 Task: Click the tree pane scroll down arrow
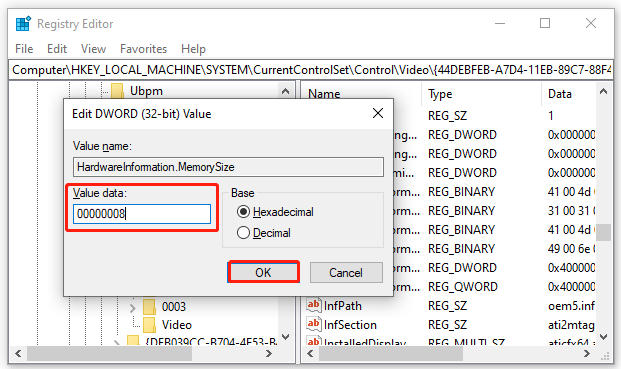(285, 337)
